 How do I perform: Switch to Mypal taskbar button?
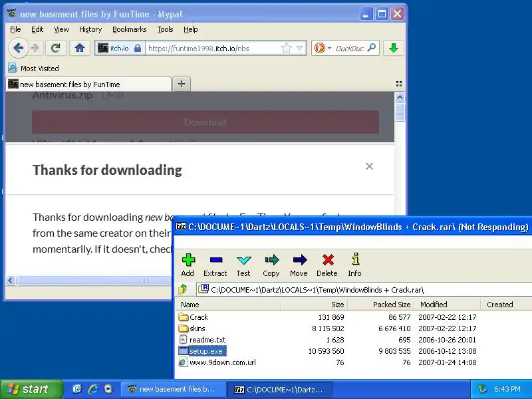click(x=173, y=389)
